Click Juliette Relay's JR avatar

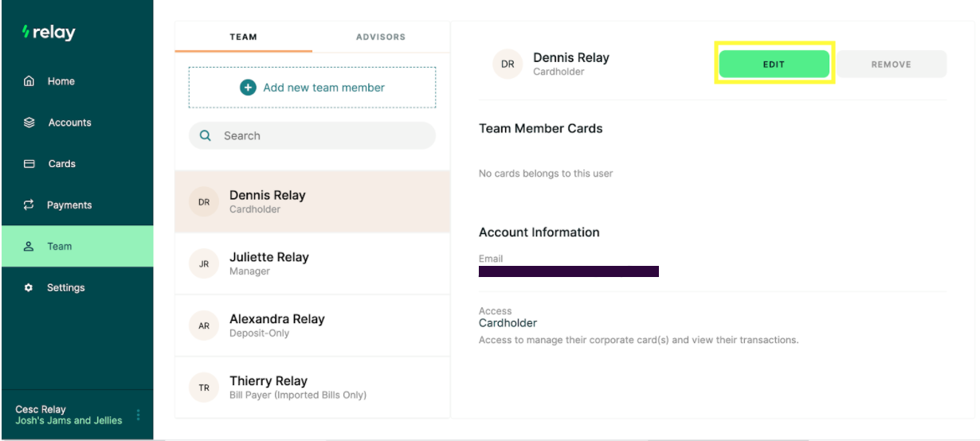tap(204, 264)
